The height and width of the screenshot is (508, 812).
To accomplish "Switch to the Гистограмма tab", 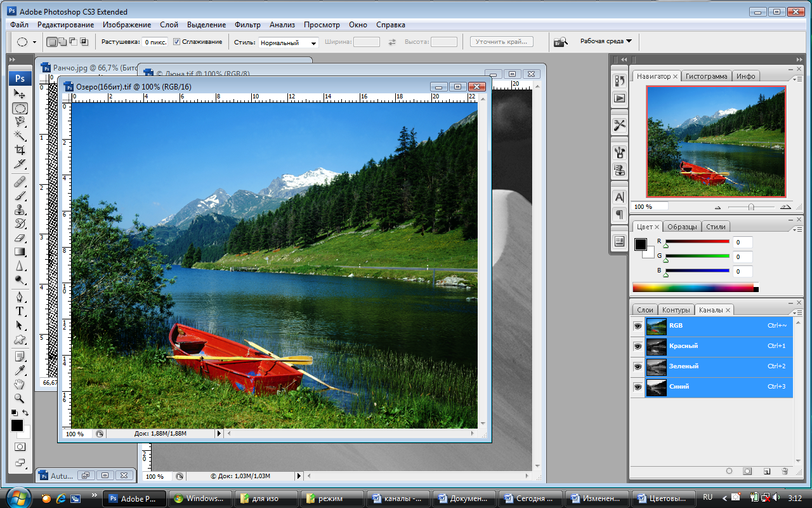I will click(x=707, y=76).
